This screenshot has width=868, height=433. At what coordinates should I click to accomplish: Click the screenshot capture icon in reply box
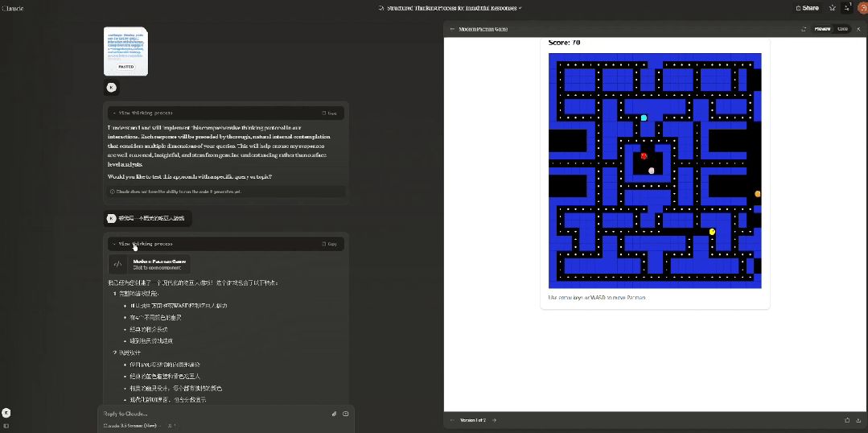[345, 414]
